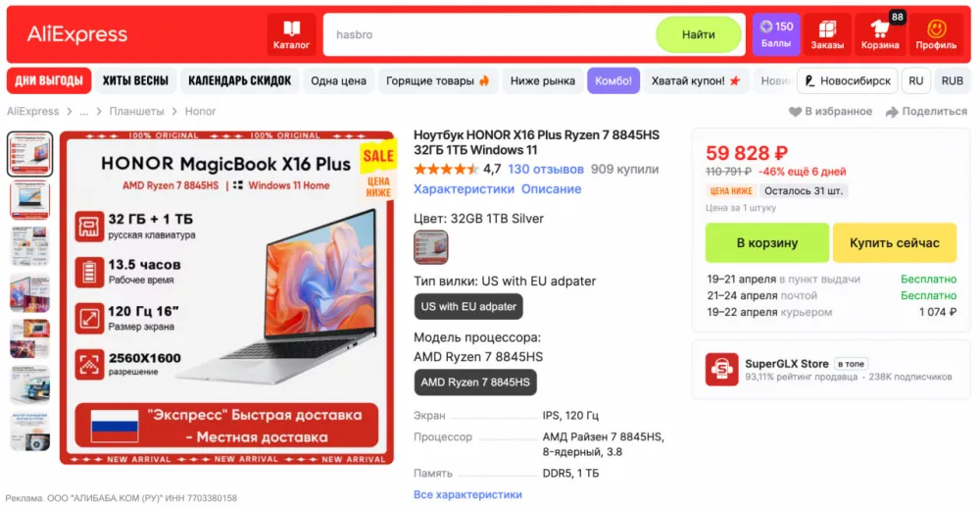This screenshot has width=980, height=511.
Task: Open the RUB currency selector
Action: 952,80
